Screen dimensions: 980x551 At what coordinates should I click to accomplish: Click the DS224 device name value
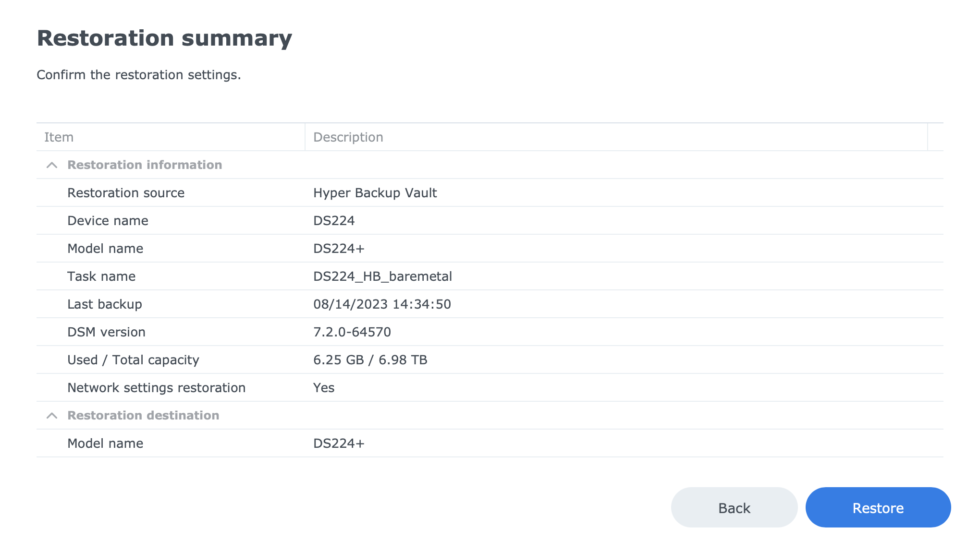[x=334, y=221]
